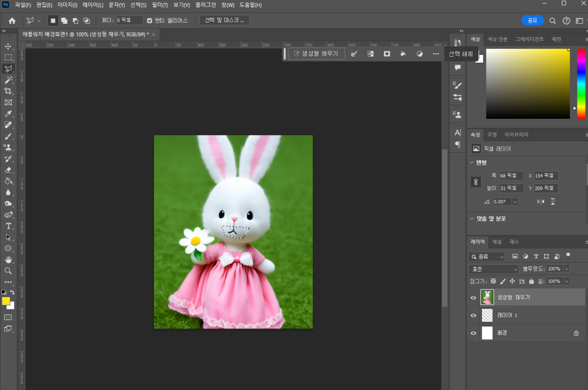This screenshot has height=390, width=588.
Task: Click the 선택 및 마스크 button
Action: pyautogui.click(x=224, y=20)
